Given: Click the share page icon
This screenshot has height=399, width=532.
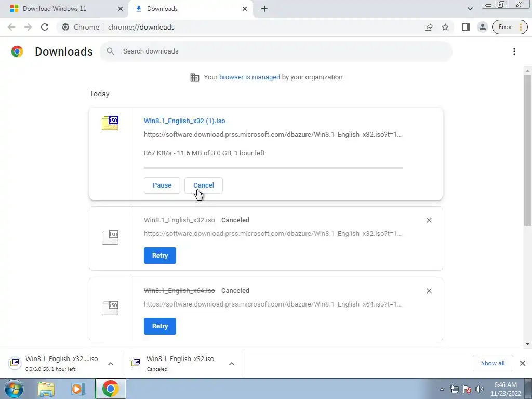Looking at the screenshot, I should click(x=429, y=27).
